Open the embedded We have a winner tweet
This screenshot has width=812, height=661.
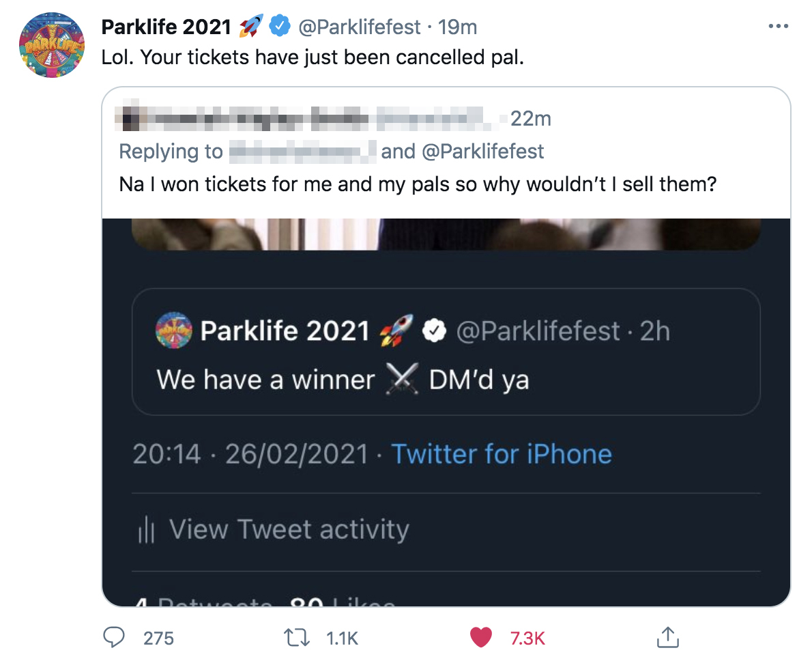point(446,352)
